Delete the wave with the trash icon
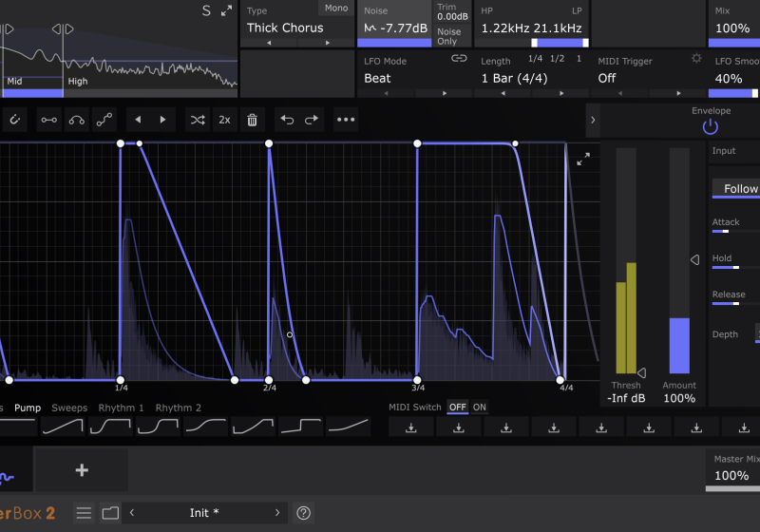760x532 pixels. pos(252,120)
